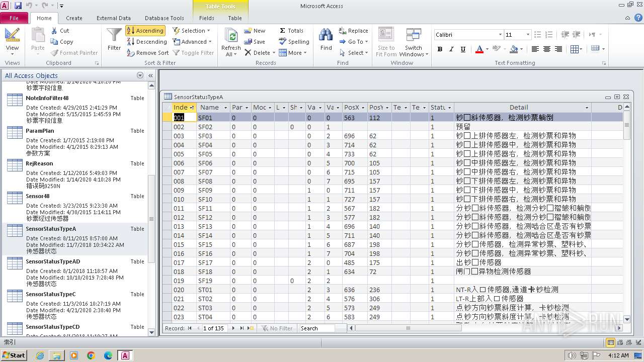The image size is (644, 362).
Task: Open the SensorStatusTypeC table
Action: [75, 305]
